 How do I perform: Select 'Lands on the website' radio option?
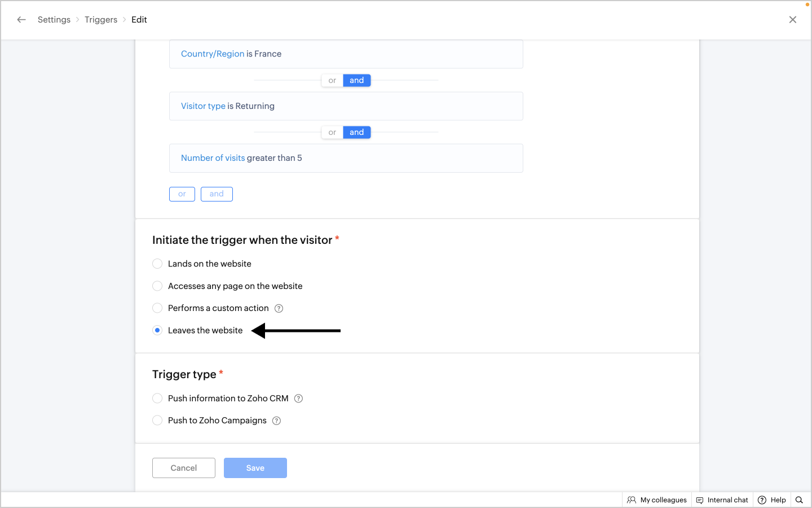point(158,264)
